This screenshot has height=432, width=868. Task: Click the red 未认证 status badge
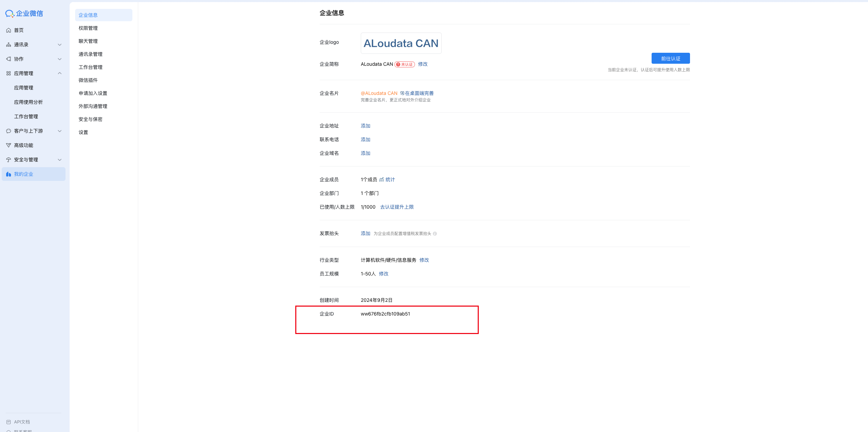tap(405, 64)
